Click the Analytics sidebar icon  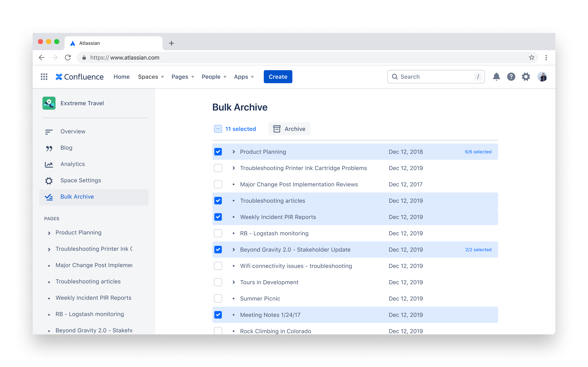[x=49, y=164]
